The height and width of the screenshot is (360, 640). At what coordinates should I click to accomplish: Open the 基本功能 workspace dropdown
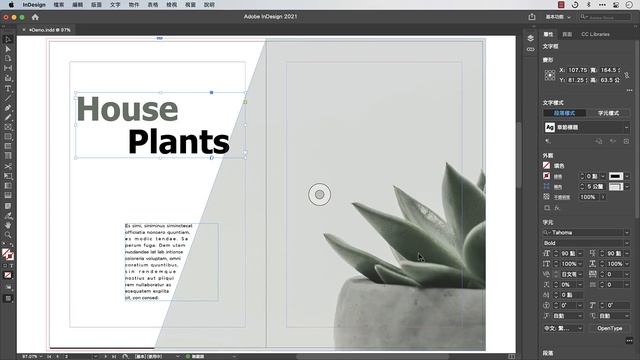558,17
